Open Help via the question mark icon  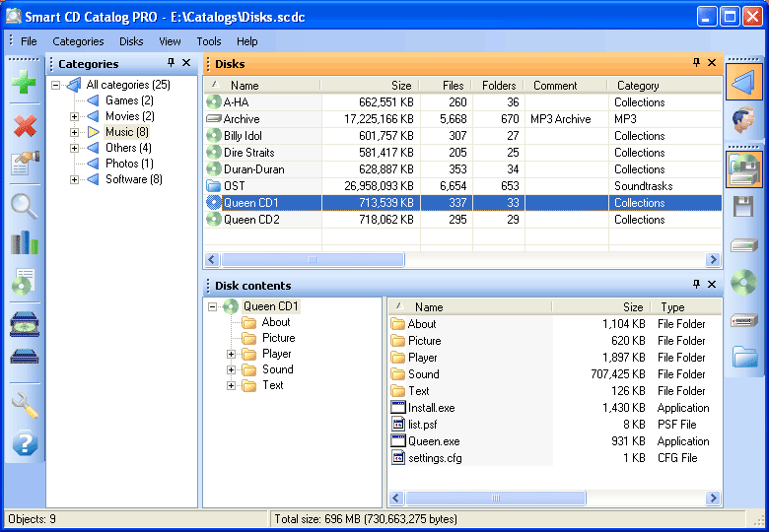pyautogui.click(x=24, y=444)
